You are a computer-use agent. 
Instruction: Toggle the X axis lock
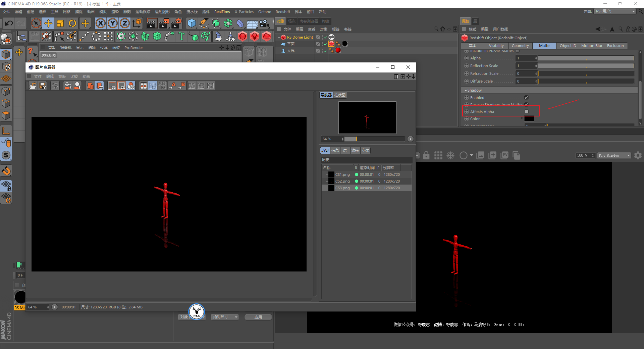(x=100, y=23)
